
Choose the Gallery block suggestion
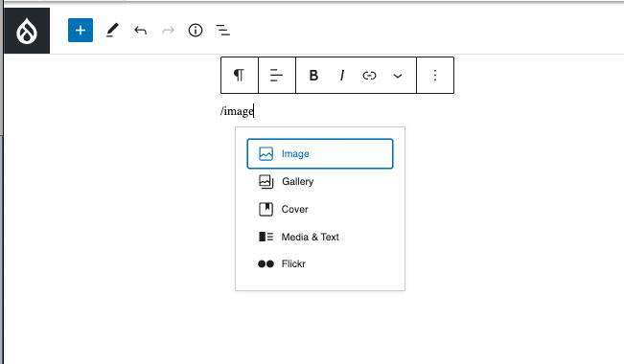[x=320, y=181]
